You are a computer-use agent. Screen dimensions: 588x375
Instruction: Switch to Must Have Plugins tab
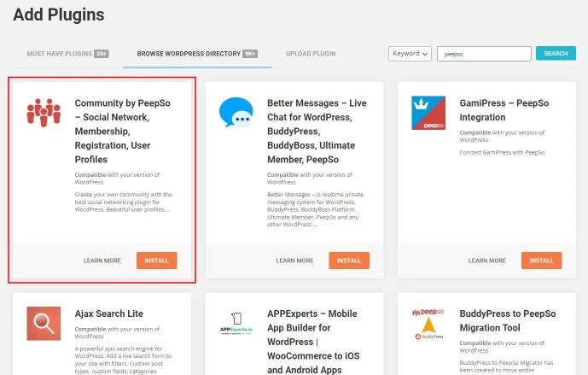pos(66,53)
